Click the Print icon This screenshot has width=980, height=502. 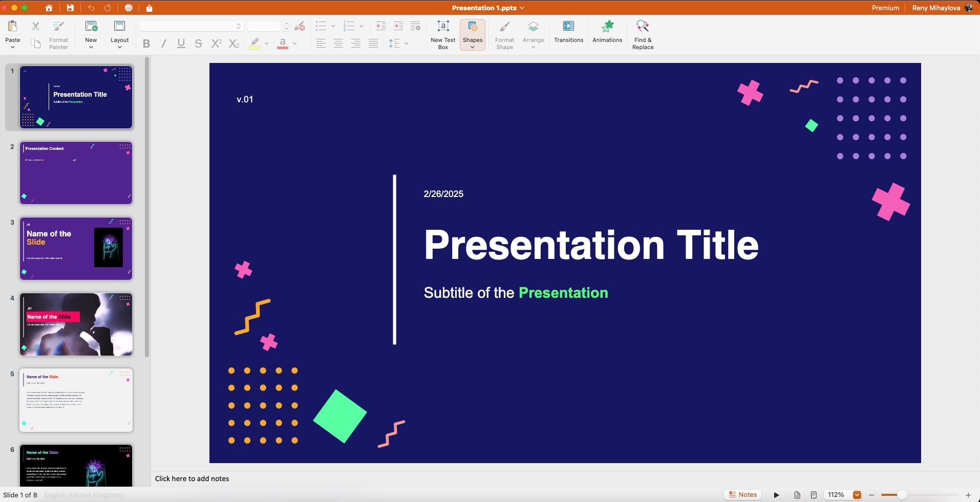coord(129,8)
